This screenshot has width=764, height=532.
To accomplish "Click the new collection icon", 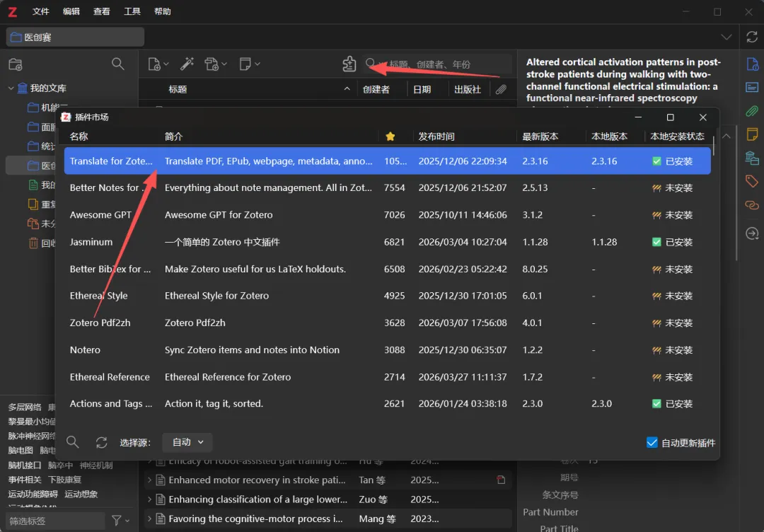I will tap(16, 64).
